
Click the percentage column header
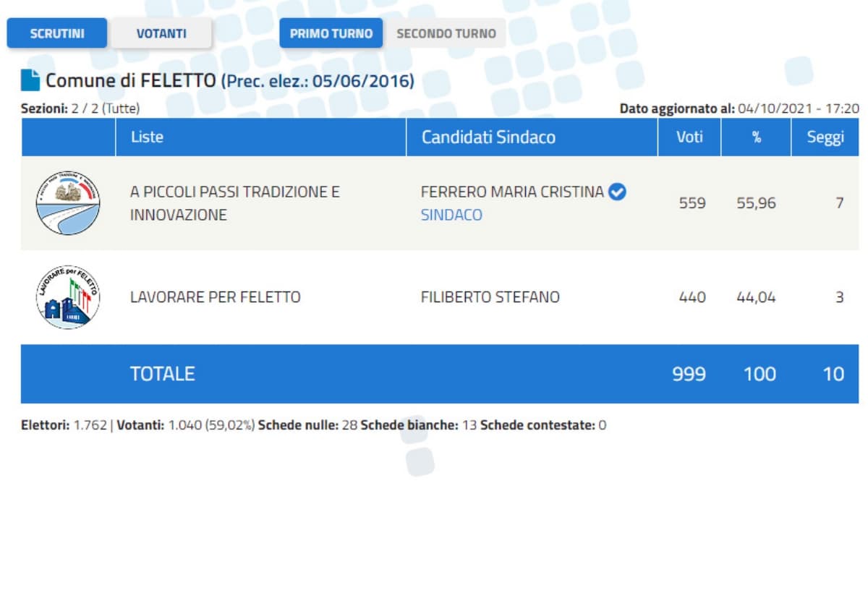click(x=756, y=137)
